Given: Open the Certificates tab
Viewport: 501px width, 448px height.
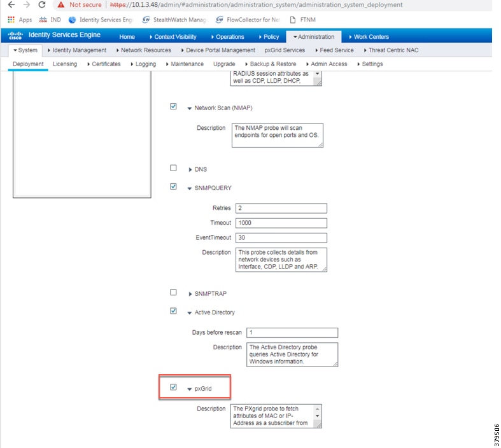Looking at the screenshot, I should pyautogui.click(x=104, y=64).
